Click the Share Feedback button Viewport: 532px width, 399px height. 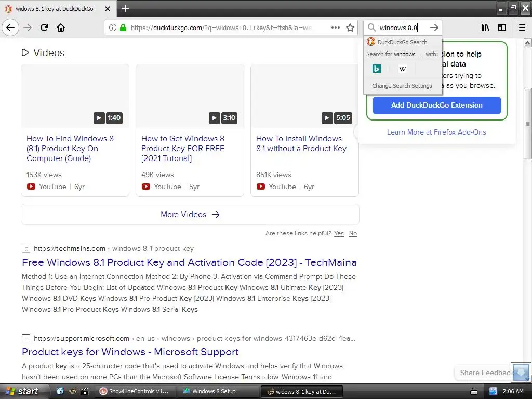484,373
